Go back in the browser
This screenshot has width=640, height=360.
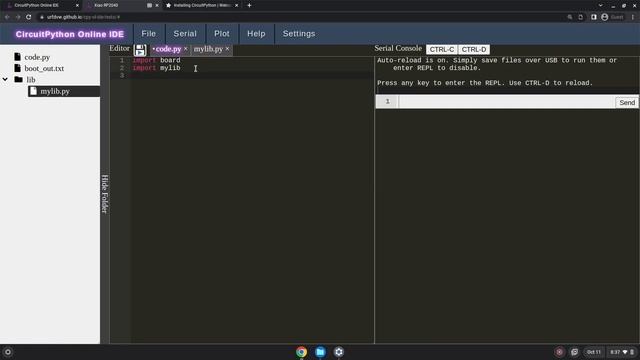7,17
